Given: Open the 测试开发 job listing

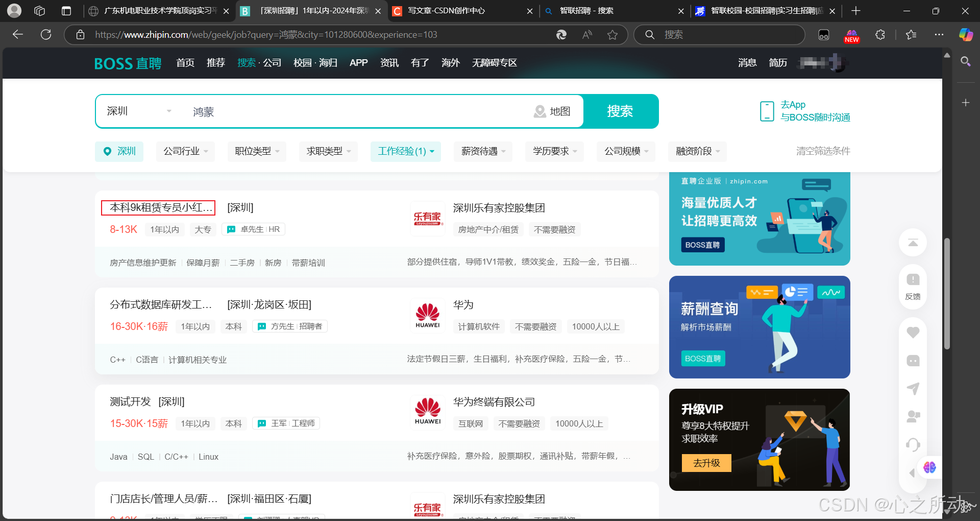Looking at the screenshot, I should point(130,402).
